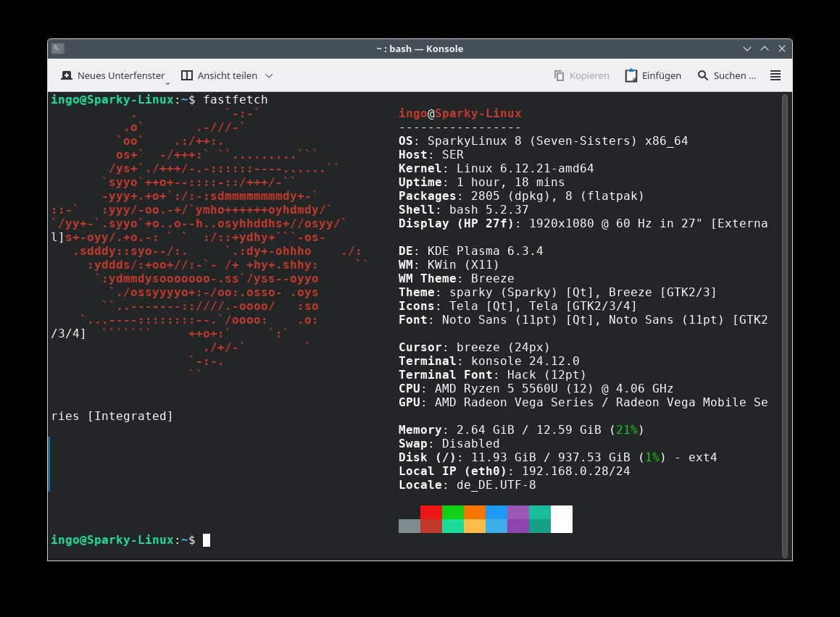Click the gray color block in palette
Screen dimensions: 840x617
click(409, 526)
